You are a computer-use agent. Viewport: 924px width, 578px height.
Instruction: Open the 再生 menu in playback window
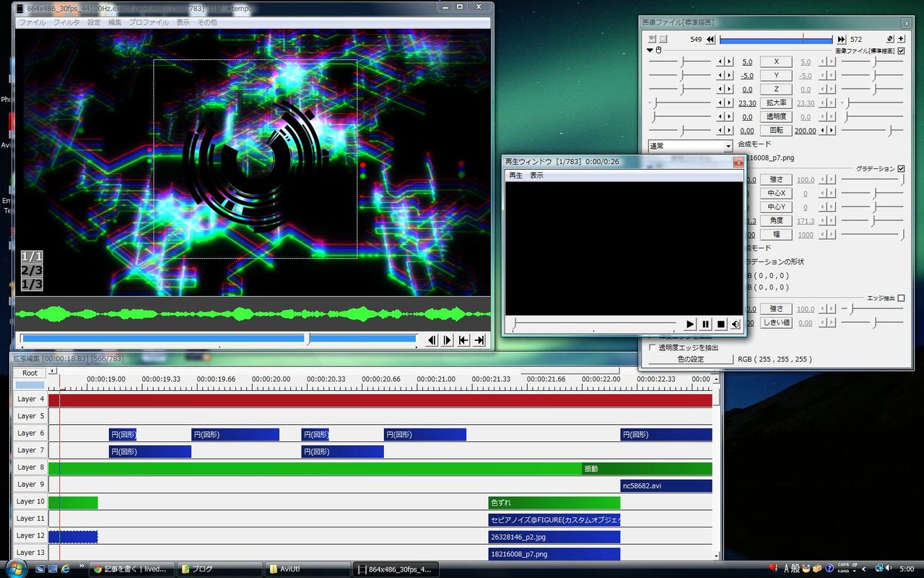click(x=516, y=176)
